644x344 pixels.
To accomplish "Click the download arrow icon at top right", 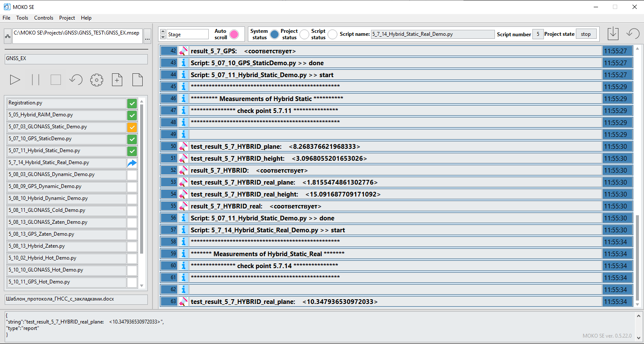I will click(612, 33).
